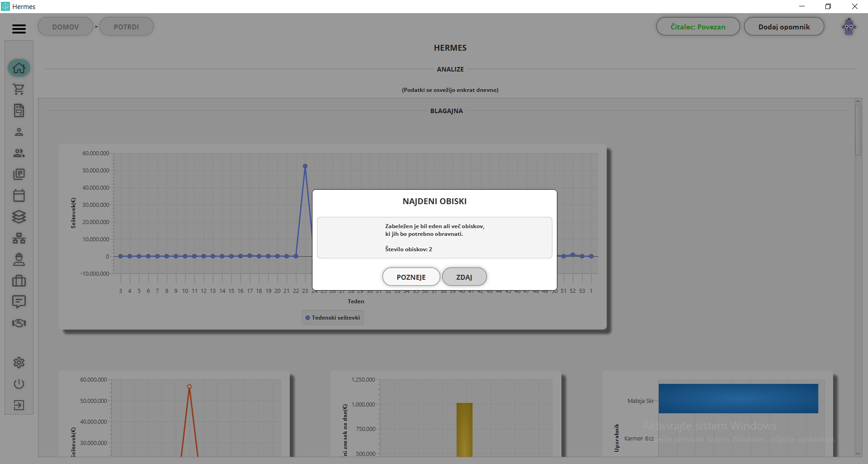Open the document clipboard icon
The height and width of the screenshot is (464, 868).
(19, 110)
